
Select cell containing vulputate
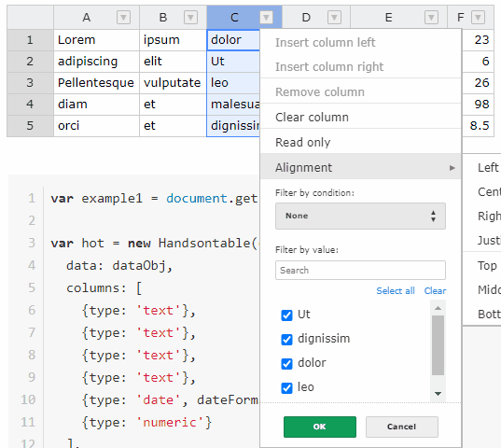tap(173, 83)
